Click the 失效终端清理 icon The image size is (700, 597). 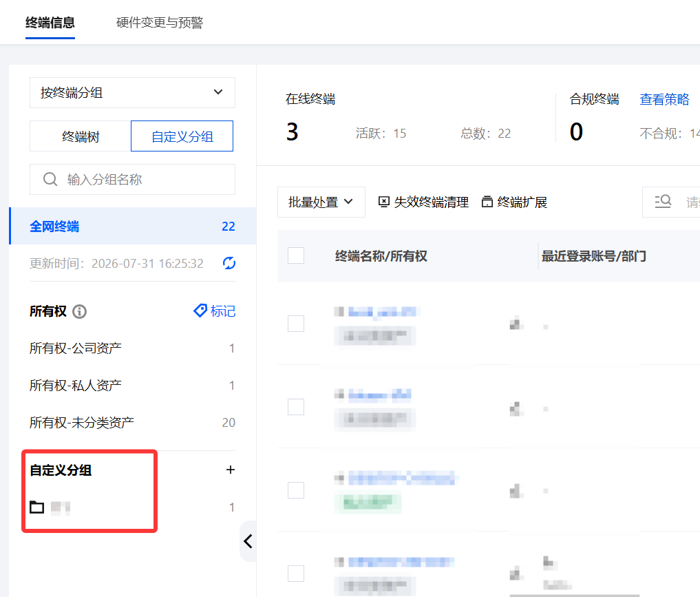[x=384, y=202]
